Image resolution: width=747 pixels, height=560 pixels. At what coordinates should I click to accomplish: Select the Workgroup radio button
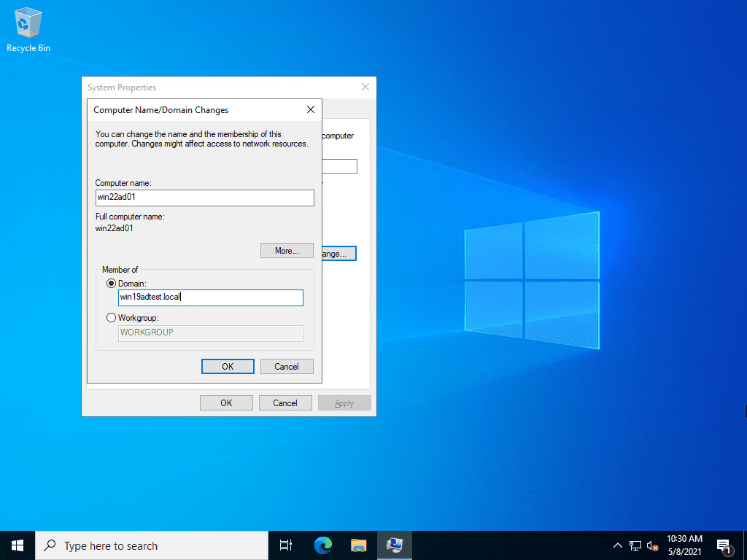click(111, 317)
